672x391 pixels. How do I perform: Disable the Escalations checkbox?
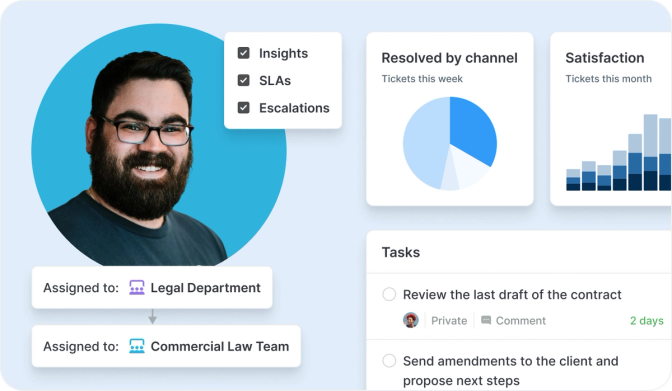pyautogui.click(x=243, y=108)
